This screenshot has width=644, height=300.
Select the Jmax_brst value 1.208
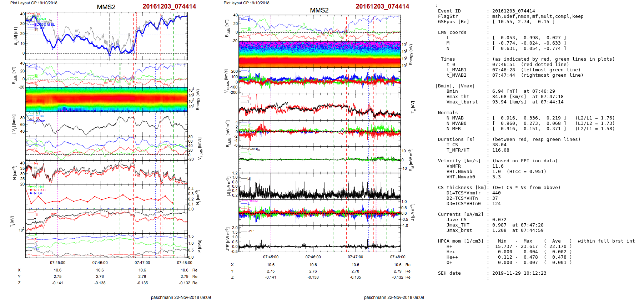point(499,230)
